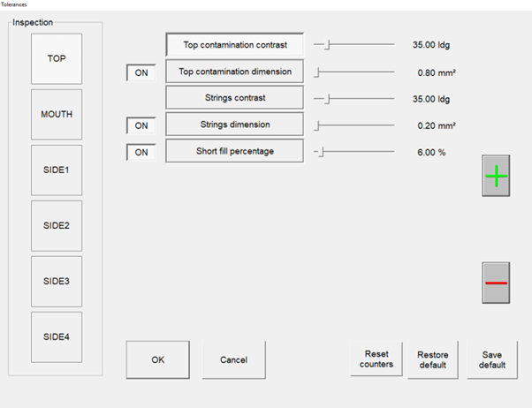Choose the SIDE2 inspection button
This screenshot has height=408, width=532.
click(x=57, y=225)
